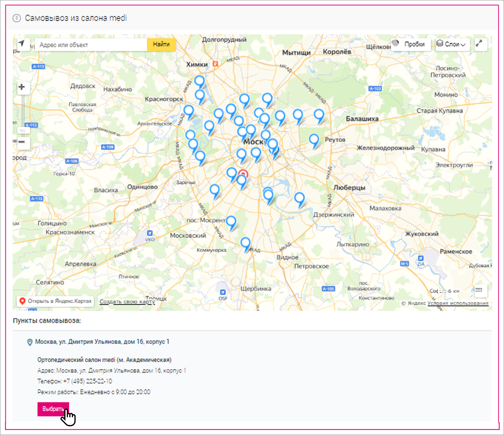This screenshot has width=504, height=435.
Task: Click the pin above Балашиха label
Action: pyautogui.click(x=319, y=116)
